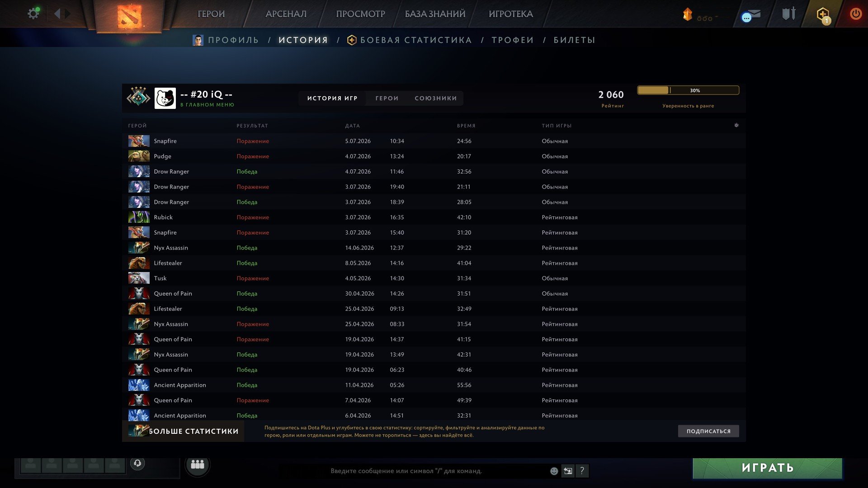Screen dimensions: 868x488
Task: Open the АРСЕНАЛ top menu
Action: [x=286, y=14]
